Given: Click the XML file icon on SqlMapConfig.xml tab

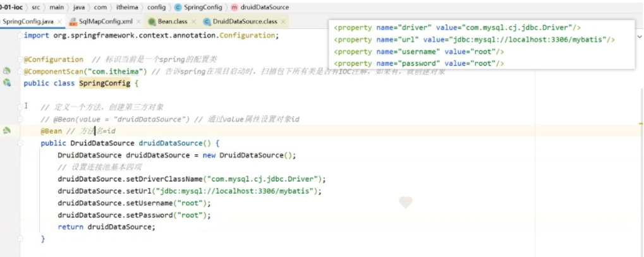Looking at the screenshot, I should coord(73,21).
